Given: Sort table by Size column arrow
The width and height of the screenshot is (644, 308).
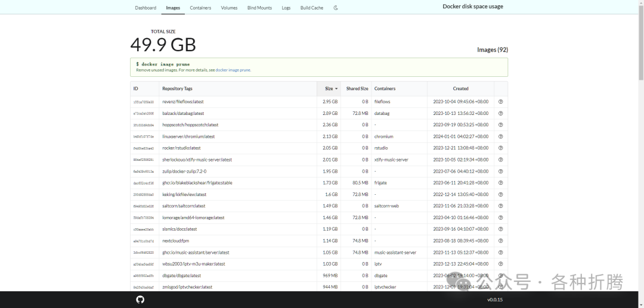Looking at the screenshot, I should point(336,89).
